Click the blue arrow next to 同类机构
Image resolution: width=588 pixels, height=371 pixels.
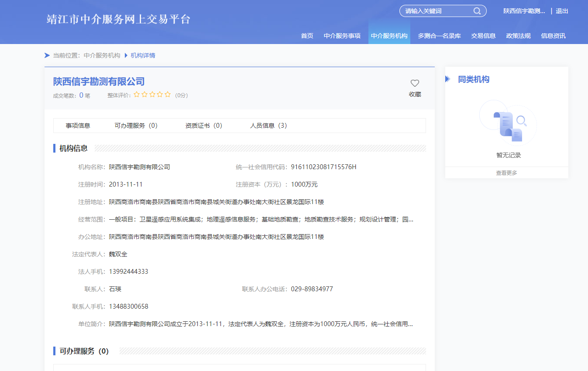448,79
